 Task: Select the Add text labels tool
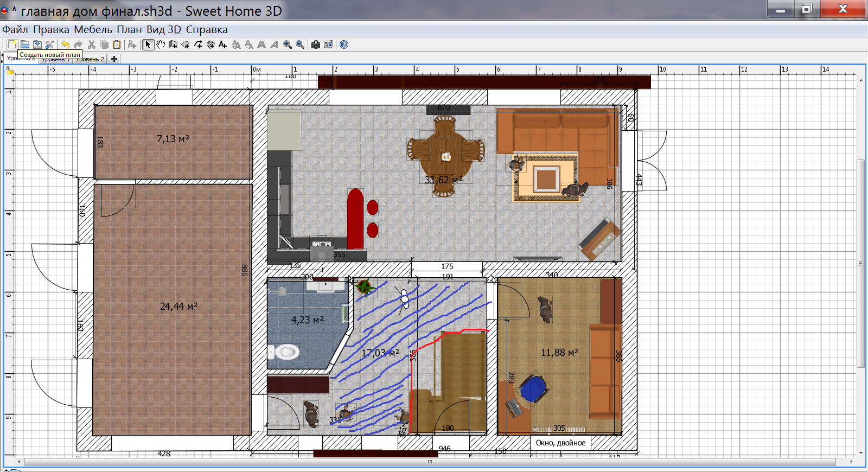click(x=223, y=44)
